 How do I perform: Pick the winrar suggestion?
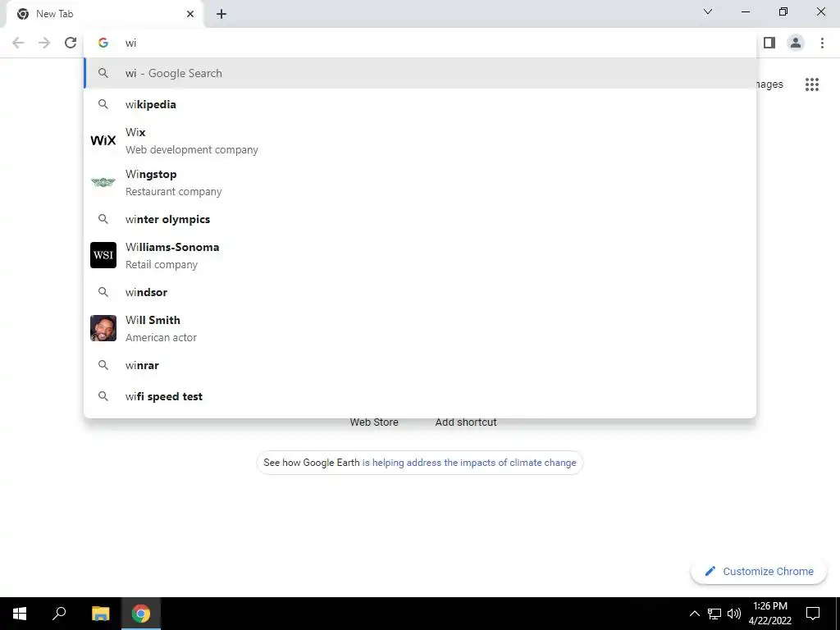[x=420, y=365]
